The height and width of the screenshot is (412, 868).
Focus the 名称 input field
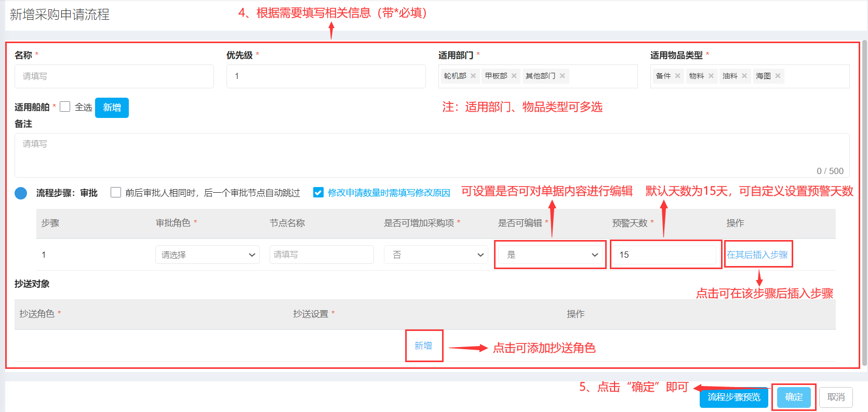114,76
